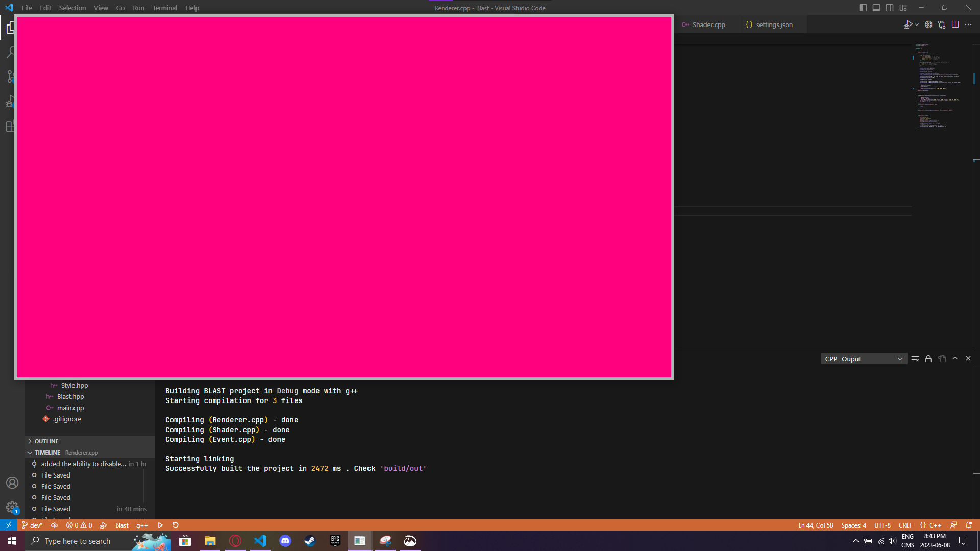Change line endings via CRLF indicator
This screenshot has height=551, width=980.
[x=905, y=525]
